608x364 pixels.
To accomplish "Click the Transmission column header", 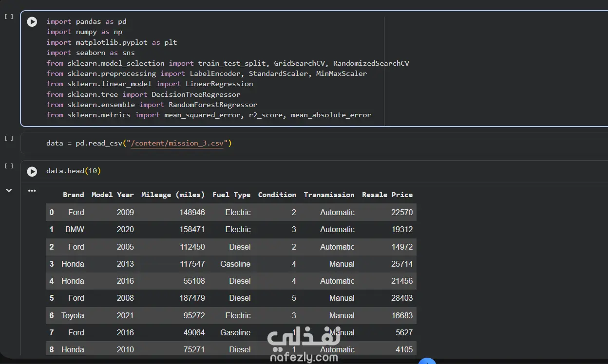I will tap(329, 195).
